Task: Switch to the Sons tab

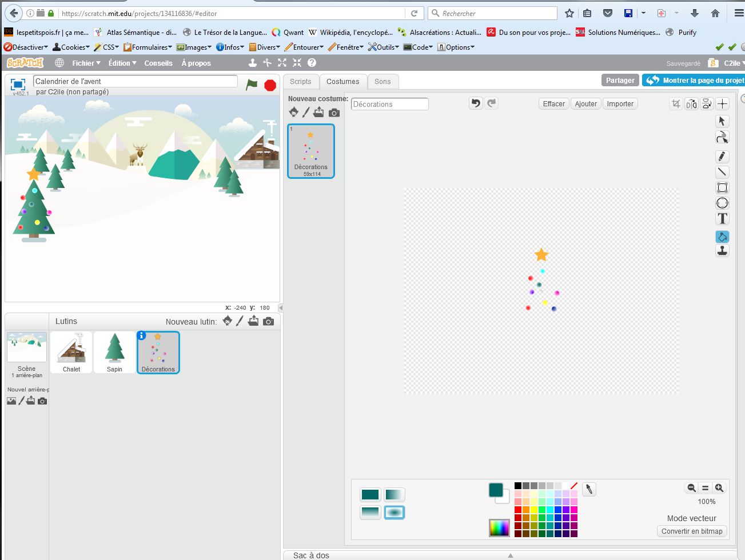Action: point(383,82)
